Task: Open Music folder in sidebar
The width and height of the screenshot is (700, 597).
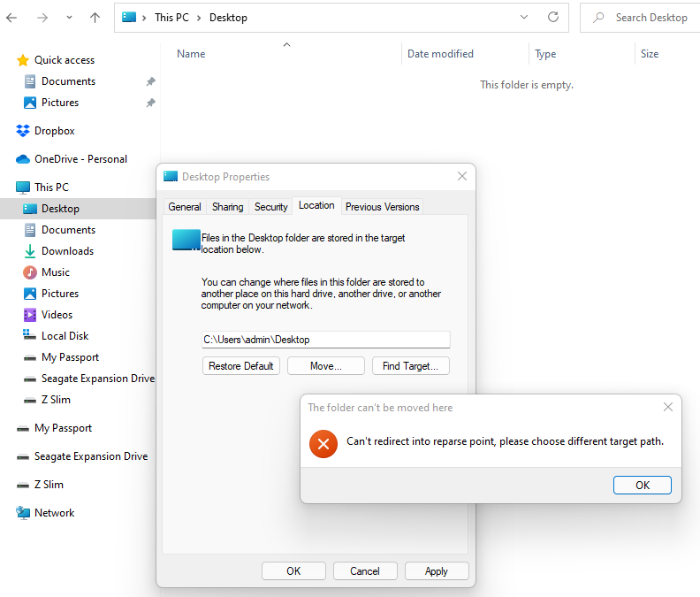Action: 56,272
